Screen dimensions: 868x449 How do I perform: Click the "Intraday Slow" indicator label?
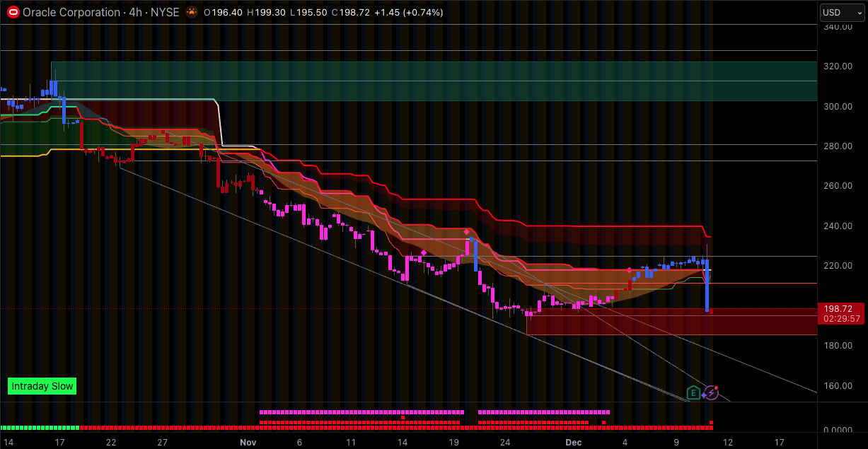tap(42, 386)
